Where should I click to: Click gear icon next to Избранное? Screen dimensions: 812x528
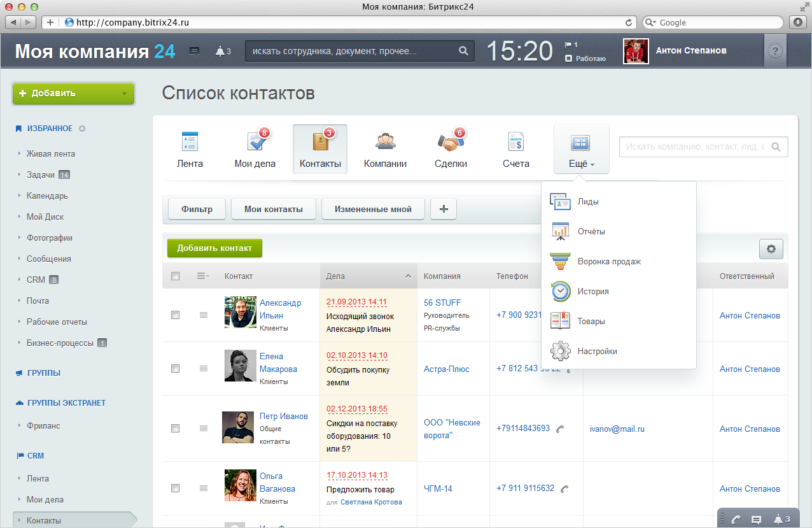(81, 129)
